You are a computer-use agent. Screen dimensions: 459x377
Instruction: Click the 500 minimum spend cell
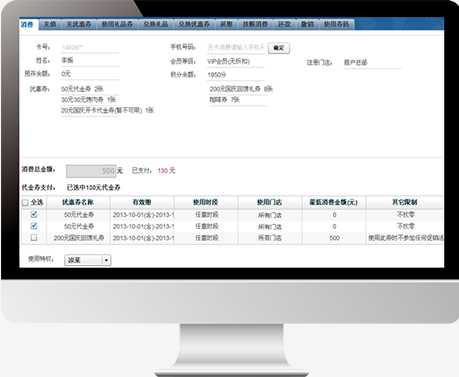334,238
